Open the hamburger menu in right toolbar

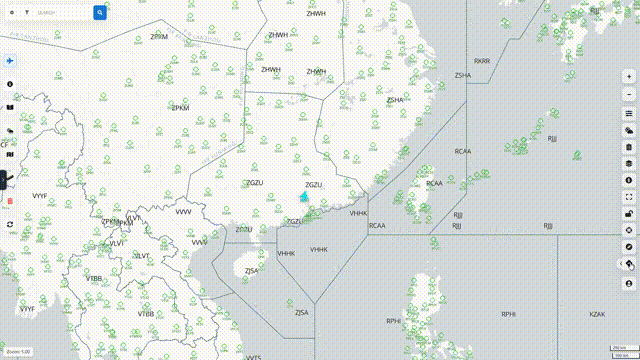pyautogui.click(x=629, y=113)
